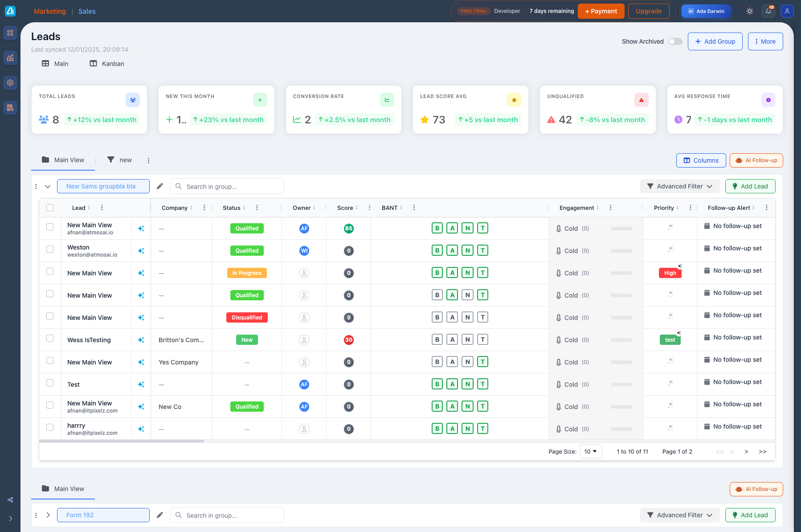Select the checkbox for the Weston lead
Viewport: 801px width, 532px height.
50,249
